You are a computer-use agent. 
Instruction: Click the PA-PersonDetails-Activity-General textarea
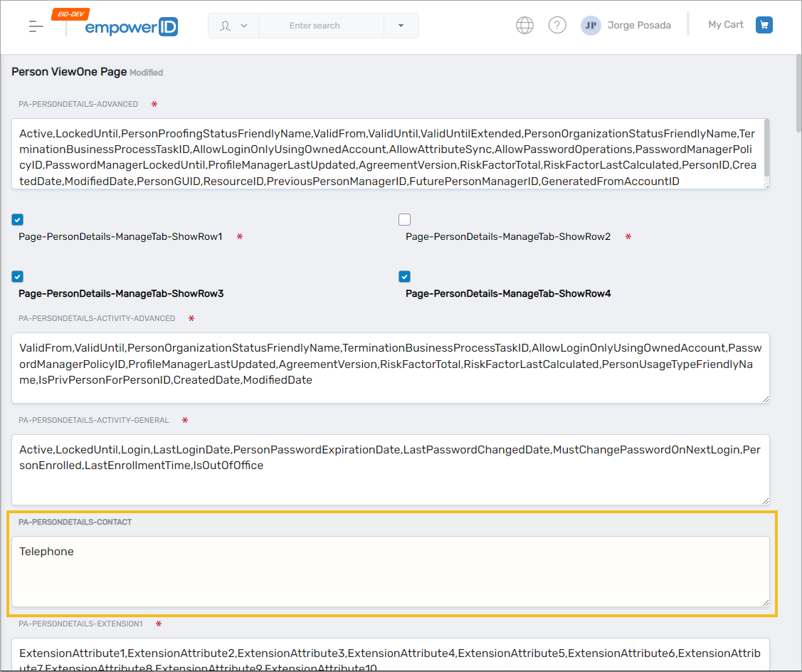390,470
